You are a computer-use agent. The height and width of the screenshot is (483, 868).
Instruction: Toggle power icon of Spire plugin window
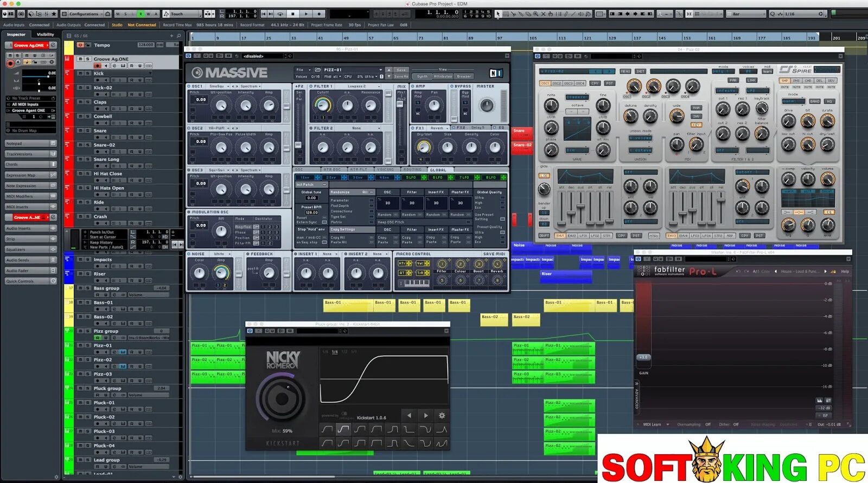(x=538, y=56)
